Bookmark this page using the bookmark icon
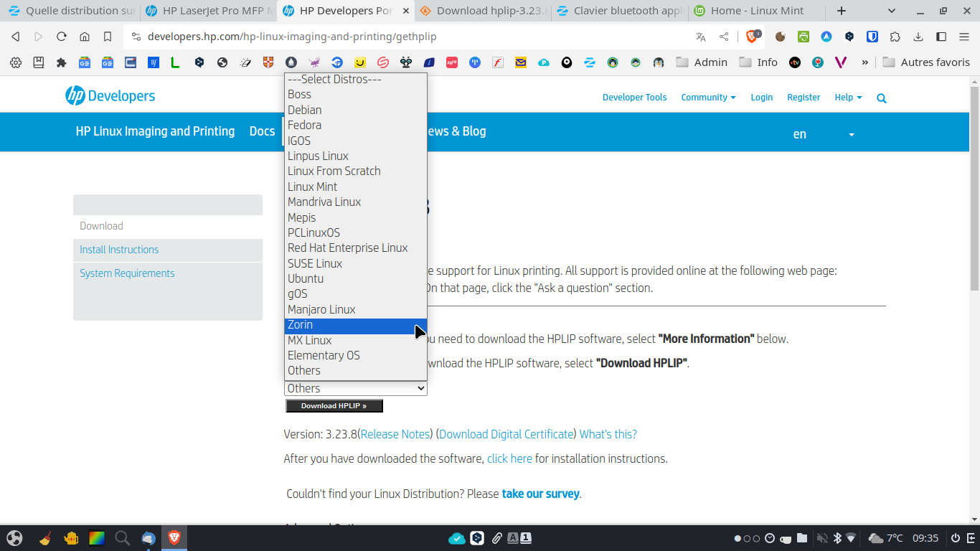Viewport: 980px width, 551px height. (x=108, y=37)
